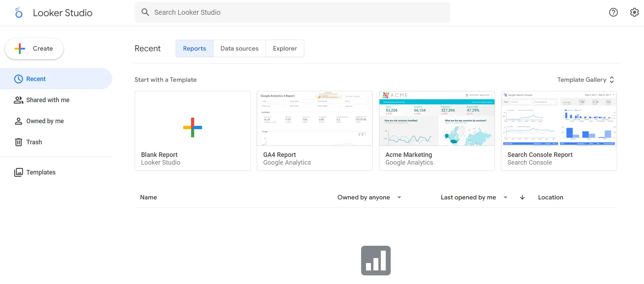Click the Shared with me people icon
The image size is (644, 284).
tap(19, 100)
